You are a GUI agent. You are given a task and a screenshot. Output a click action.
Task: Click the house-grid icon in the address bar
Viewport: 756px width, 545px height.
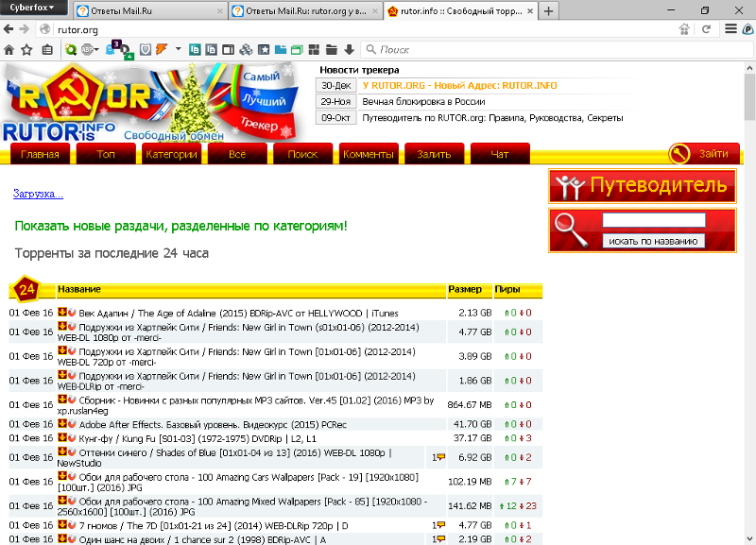(x=684, y=29)
